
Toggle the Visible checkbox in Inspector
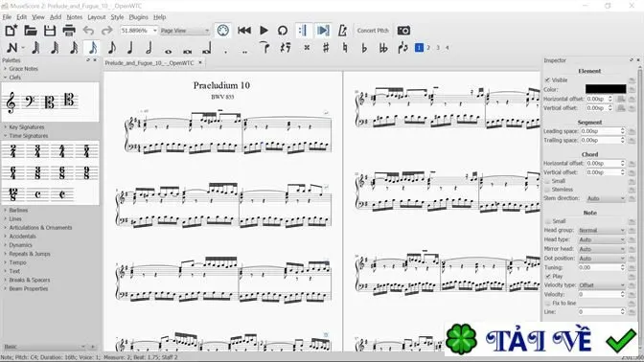(x=547, y=80)
